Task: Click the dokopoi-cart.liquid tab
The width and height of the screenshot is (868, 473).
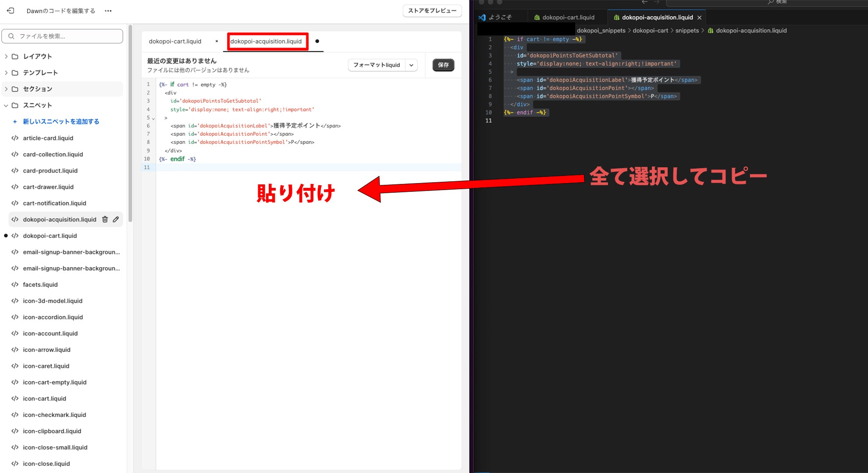Action: click(x=174, y=41)
